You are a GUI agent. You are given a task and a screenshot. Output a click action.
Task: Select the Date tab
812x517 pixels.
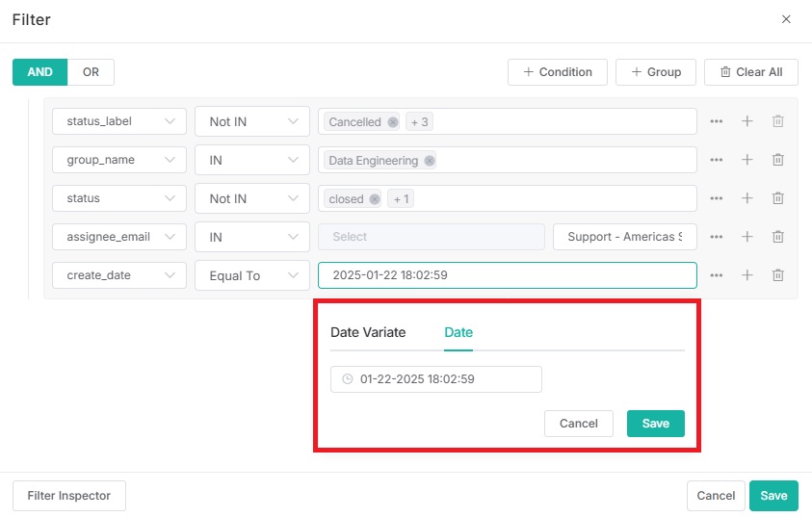click(x=458, y=332)
